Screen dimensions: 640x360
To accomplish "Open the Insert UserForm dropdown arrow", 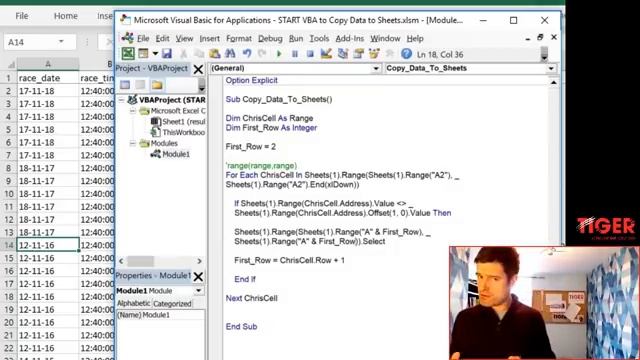I will click(155, 53).
